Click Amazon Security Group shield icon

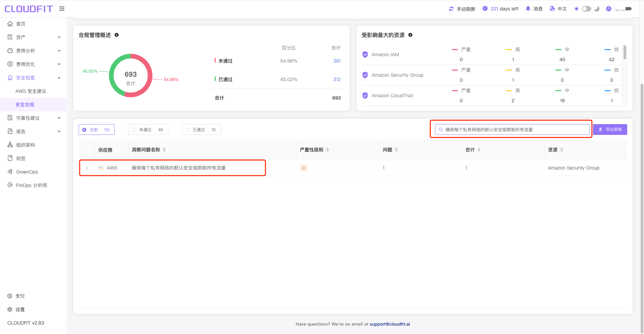pyautogui.click(x=365, y=75)
